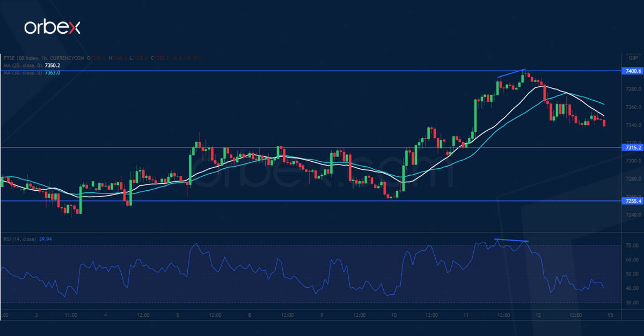
Task: Click the date 10 on time axis
Action: pyautogui.click(x=394, y=315)
